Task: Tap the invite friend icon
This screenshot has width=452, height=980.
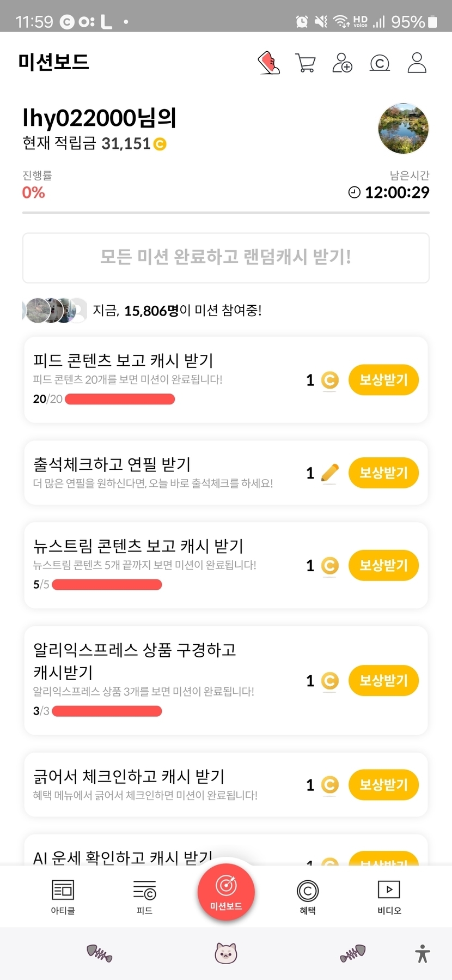Action: (342, 63)
